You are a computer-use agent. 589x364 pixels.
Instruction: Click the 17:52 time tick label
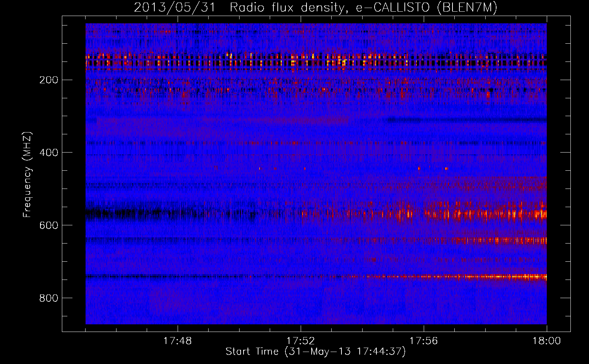tap(301, 341)
